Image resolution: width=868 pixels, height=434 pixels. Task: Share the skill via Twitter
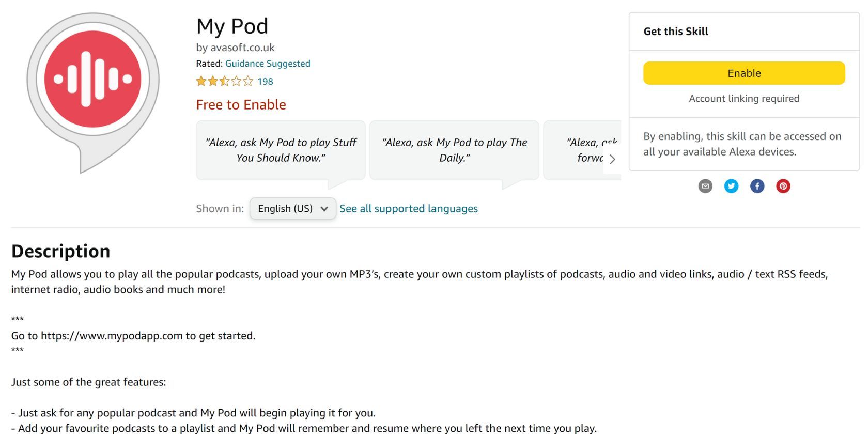pyautogui.click(x=731, y=186)
